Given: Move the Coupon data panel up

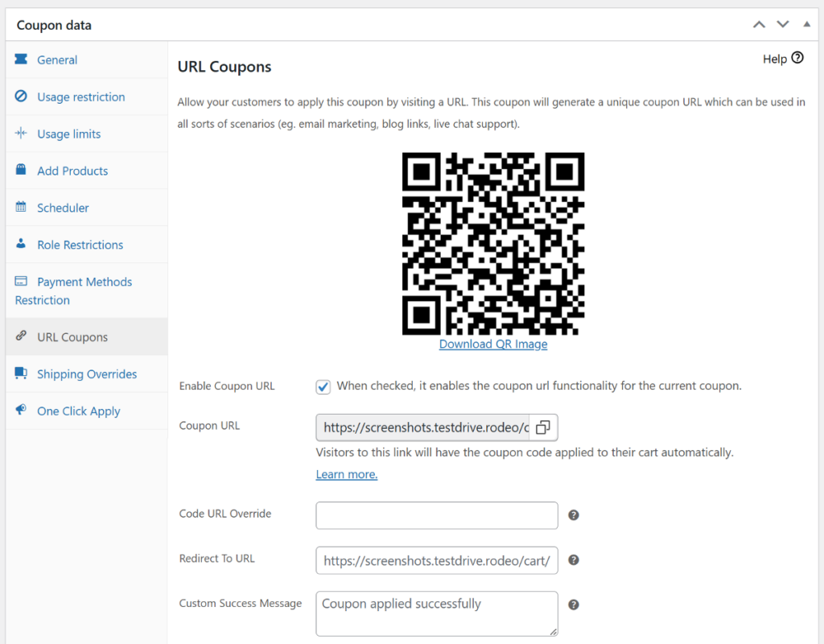Looking at the screenshot, I should [759, 24].
